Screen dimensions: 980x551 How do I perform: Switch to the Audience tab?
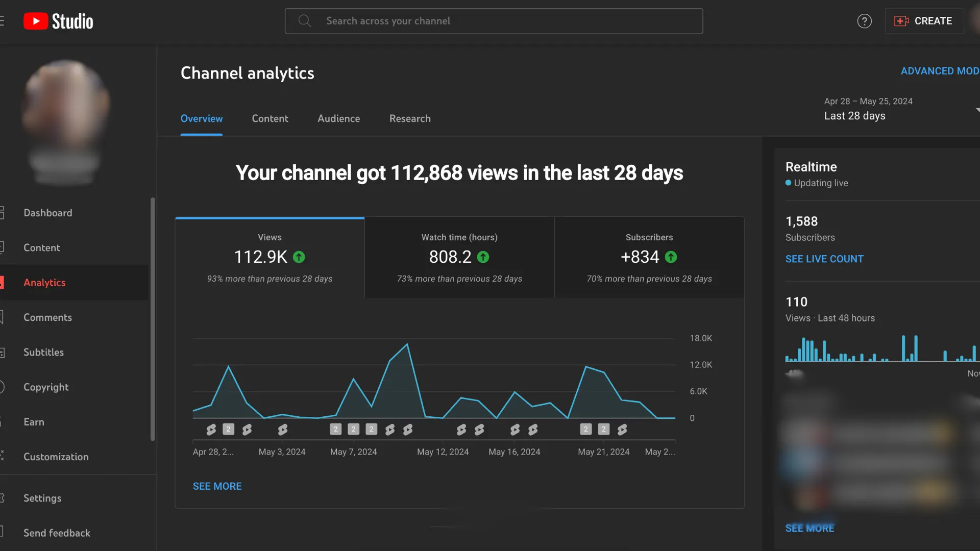[x=338, y=119]
